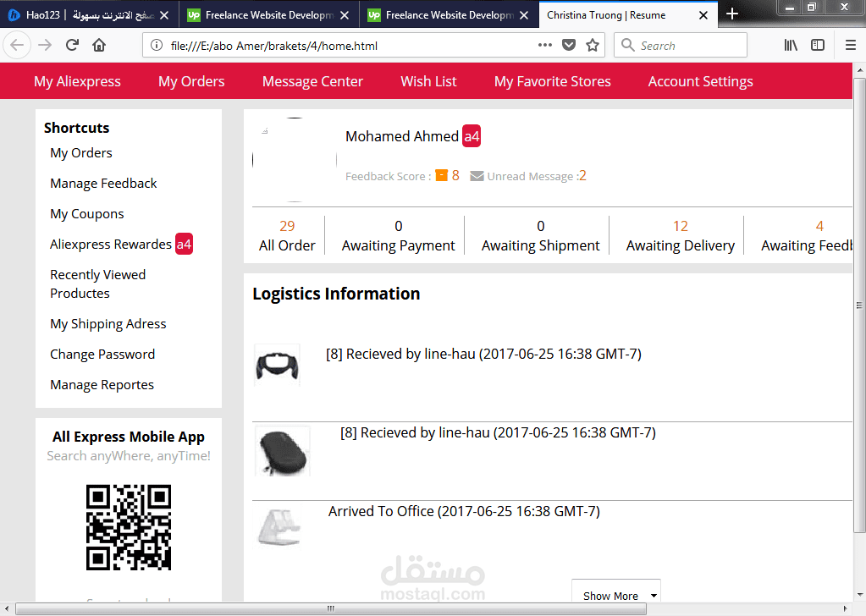This screenshot has width=866, height=616.
Task: Click the horizontal scrollbar thumb
Action: 331,609
